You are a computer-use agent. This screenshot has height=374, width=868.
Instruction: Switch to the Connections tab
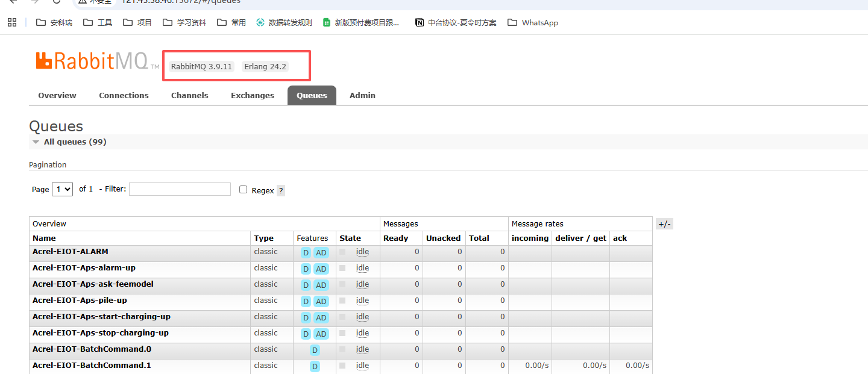124,95
